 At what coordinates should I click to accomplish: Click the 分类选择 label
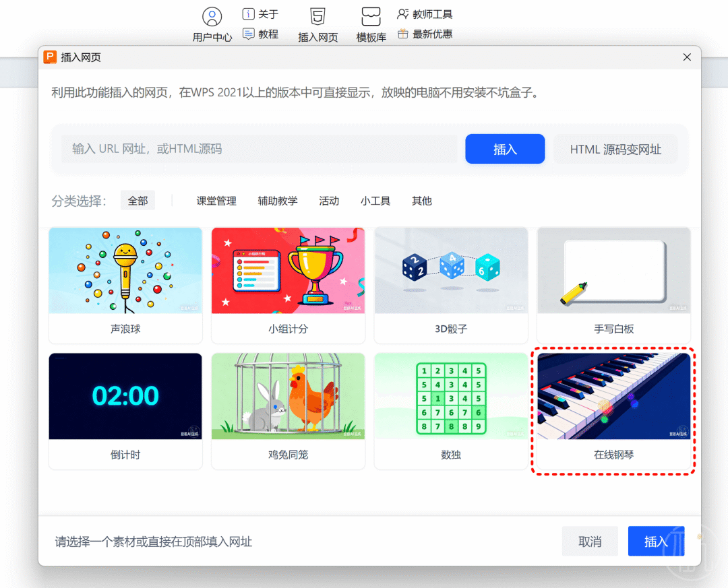pos(79,201)
